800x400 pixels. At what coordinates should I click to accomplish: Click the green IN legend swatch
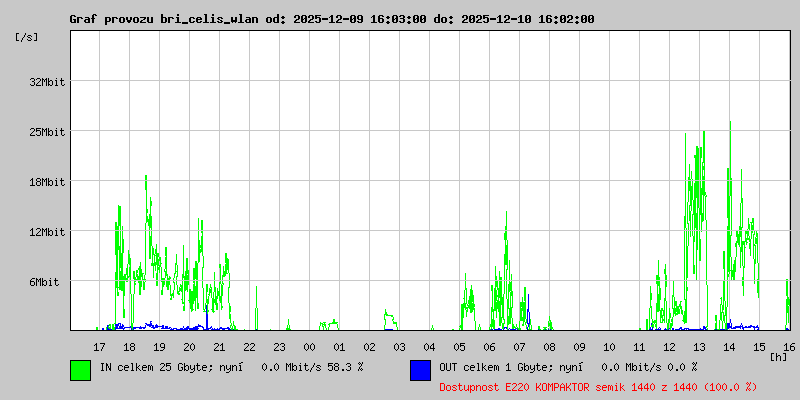tap(81, 370)
